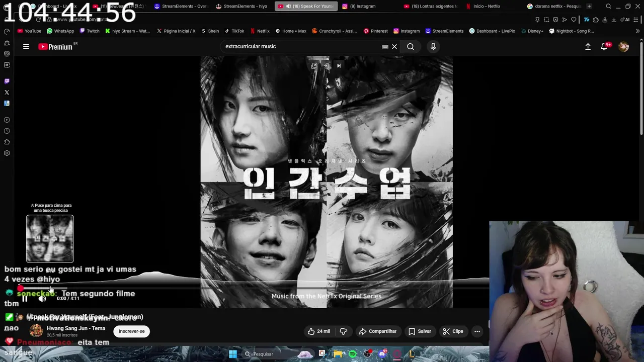Click the Compartilhar share button
Viewport: 644px width, 362px height.
(378, 331)
